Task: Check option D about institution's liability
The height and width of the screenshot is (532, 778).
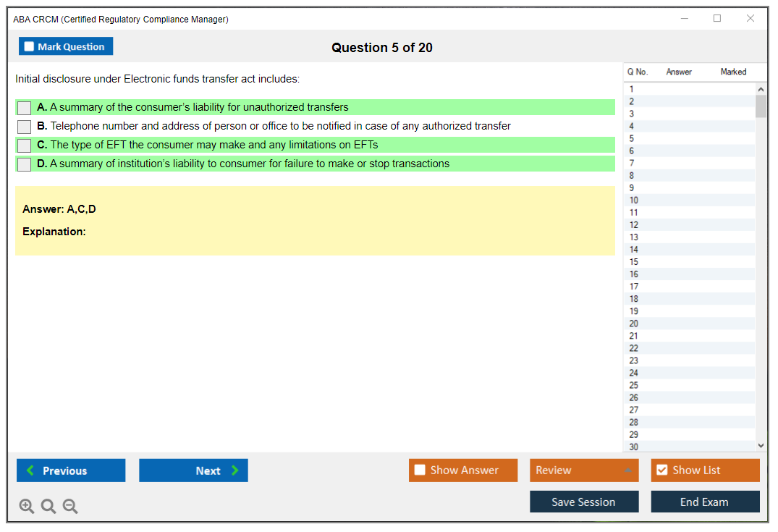Action: click(24, 164)
